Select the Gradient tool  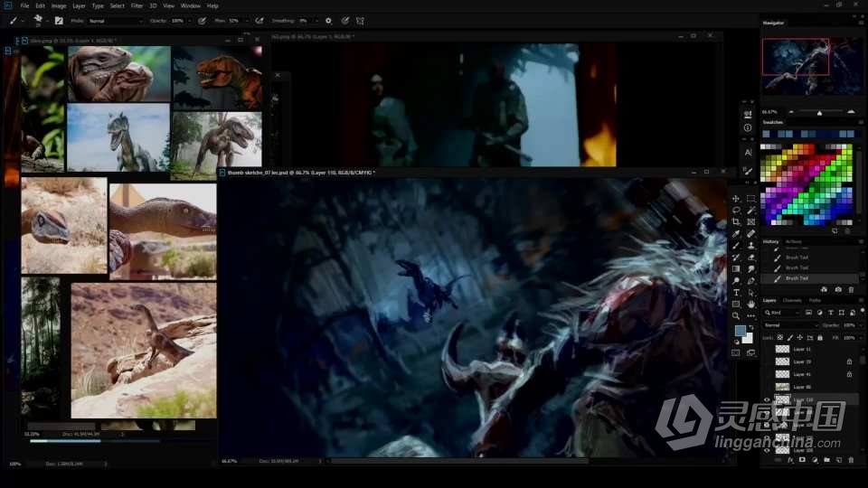coord(736,269)
